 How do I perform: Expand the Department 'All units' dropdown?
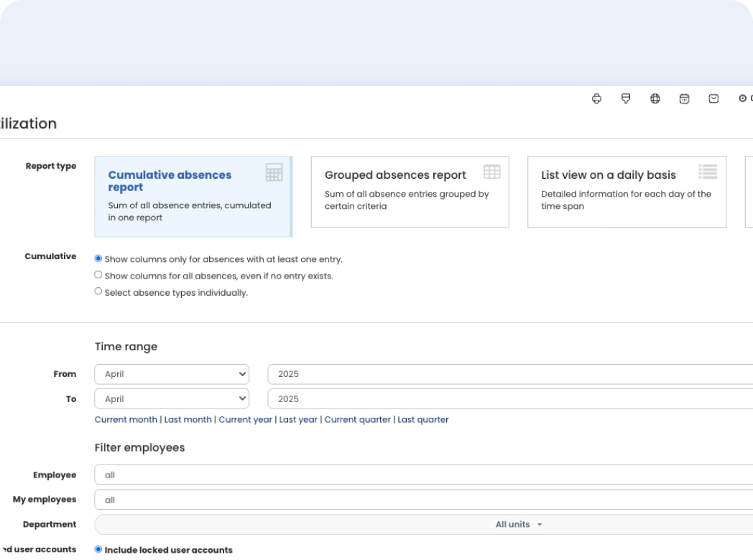point(517,524)
